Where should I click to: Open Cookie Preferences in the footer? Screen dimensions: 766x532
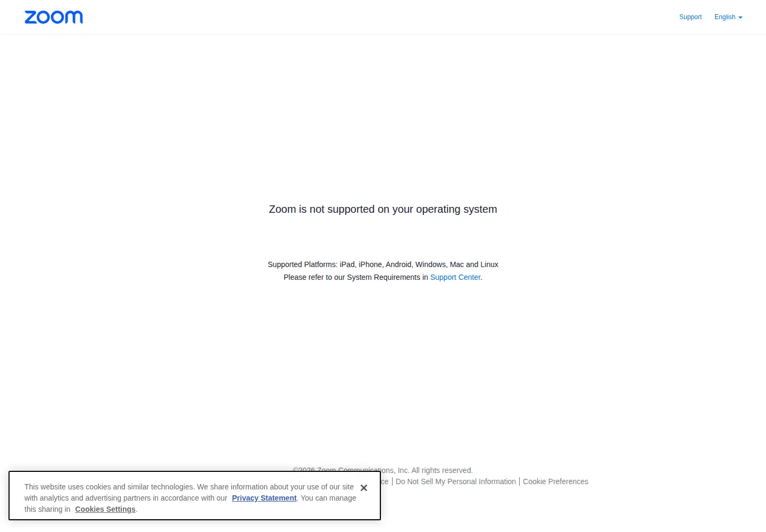pos(555,481)
